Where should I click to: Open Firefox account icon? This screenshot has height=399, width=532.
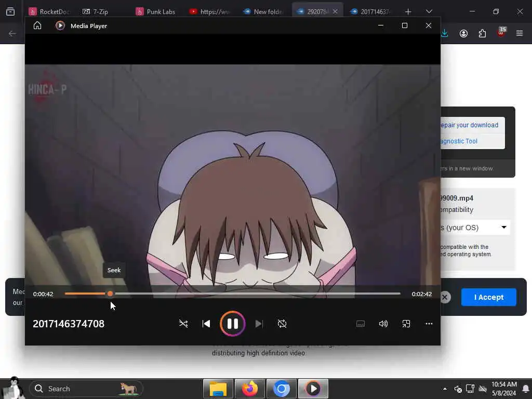point(463,33)
